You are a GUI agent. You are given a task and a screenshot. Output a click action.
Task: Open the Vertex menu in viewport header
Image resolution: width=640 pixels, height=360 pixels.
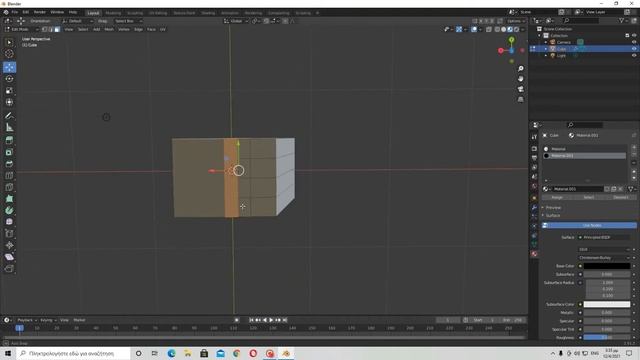click(124, 29)
